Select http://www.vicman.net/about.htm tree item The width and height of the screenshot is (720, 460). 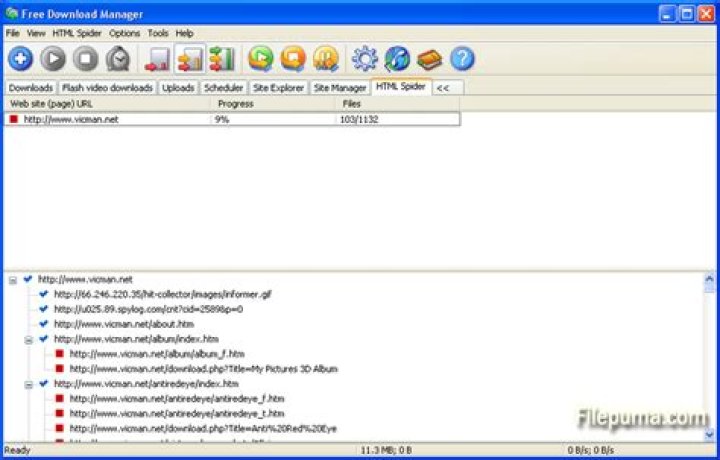tap(124, 324)
